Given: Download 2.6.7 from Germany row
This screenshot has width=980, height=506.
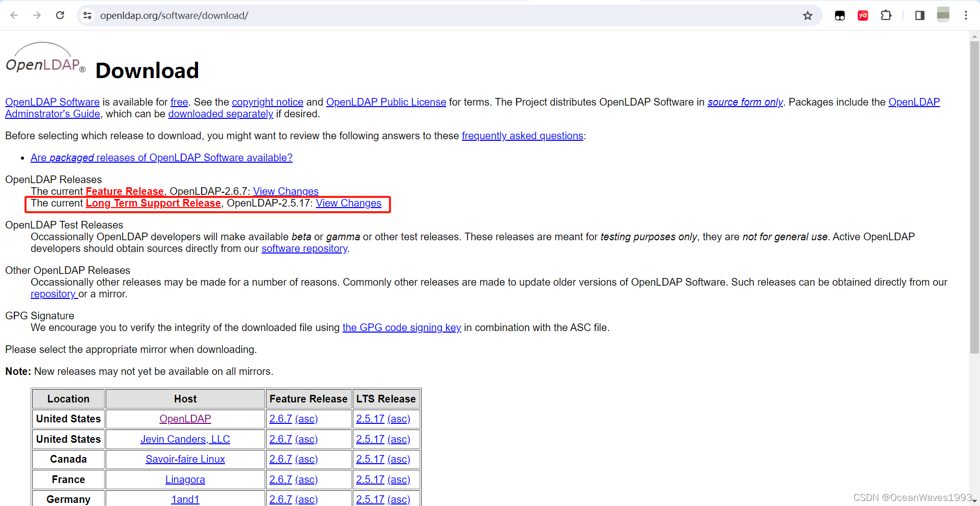Looking at the screenshot, I should point(281,499).
